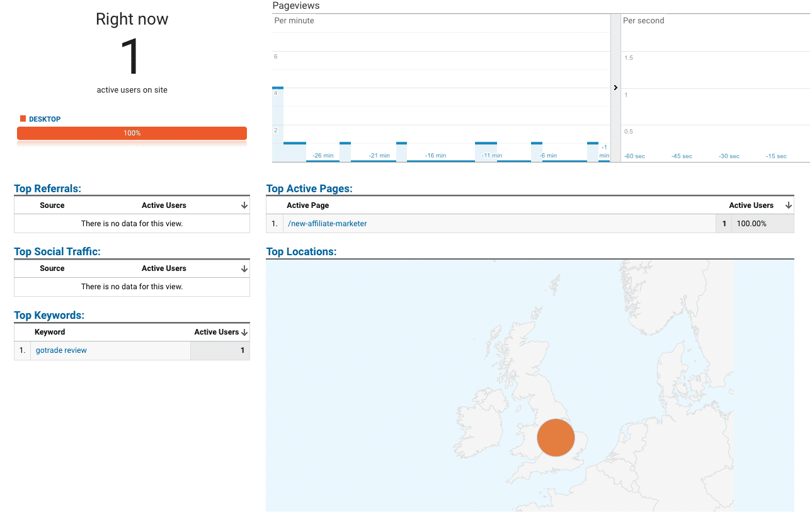Click the -26 min axis label
Image resolution: width=812 pixels, height=523 pixels.
point(323,156)
